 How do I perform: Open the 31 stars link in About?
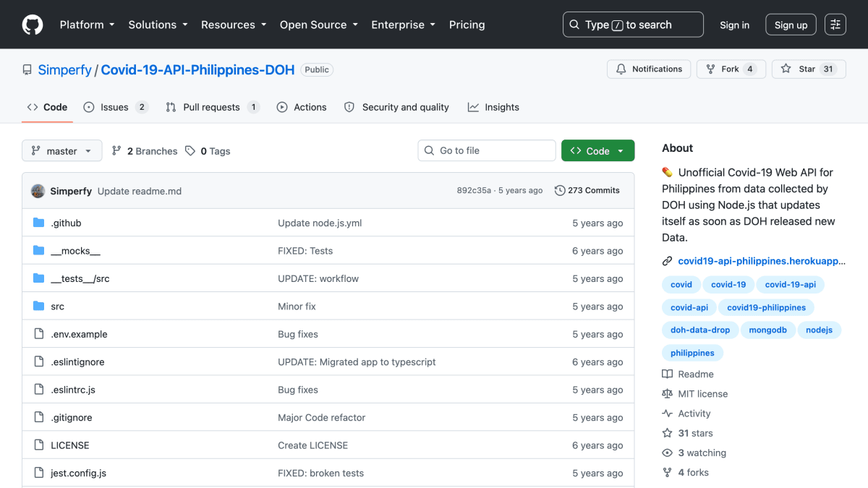point(688,434)
